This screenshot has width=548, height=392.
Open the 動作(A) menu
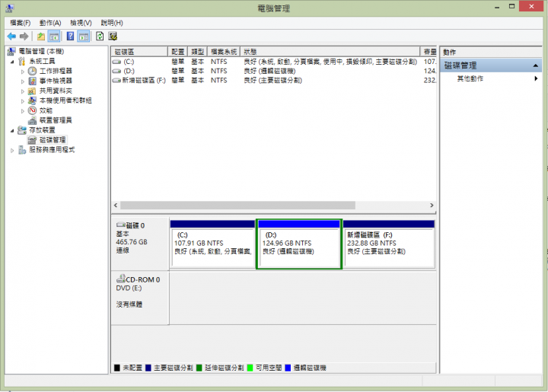click(50, 23)
